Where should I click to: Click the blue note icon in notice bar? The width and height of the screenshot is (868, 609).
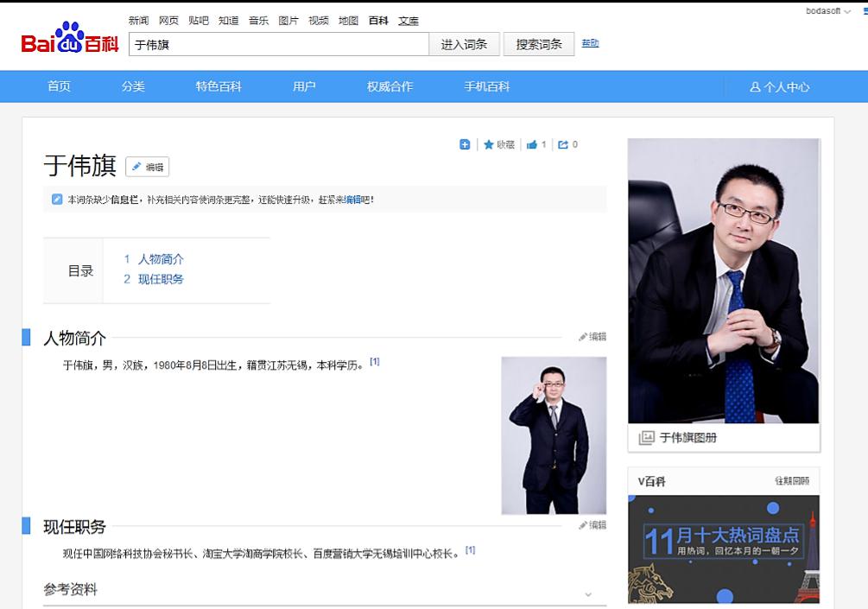pyautogui.click(x=57, y=200)
